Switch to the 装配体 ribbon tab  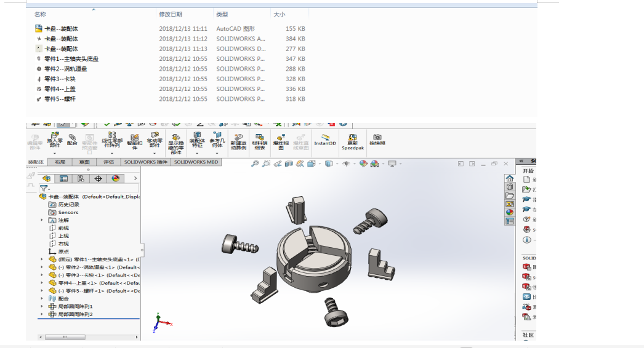[36, 162]
